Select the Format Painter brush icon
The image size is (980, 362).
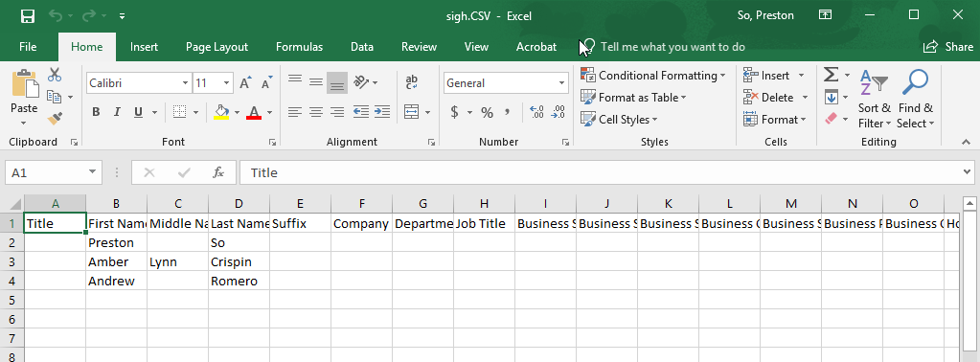55,118
